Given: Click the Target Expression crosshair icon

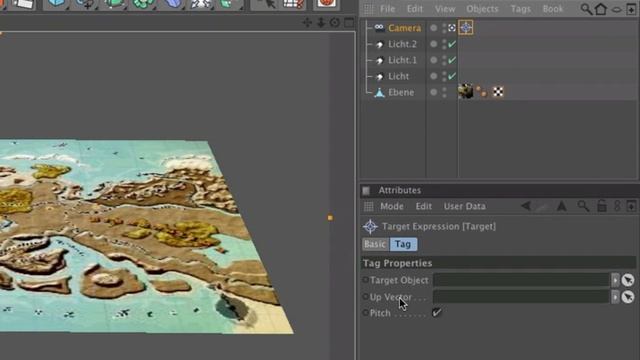Looking at the screenshot, I should pos(370,227).
